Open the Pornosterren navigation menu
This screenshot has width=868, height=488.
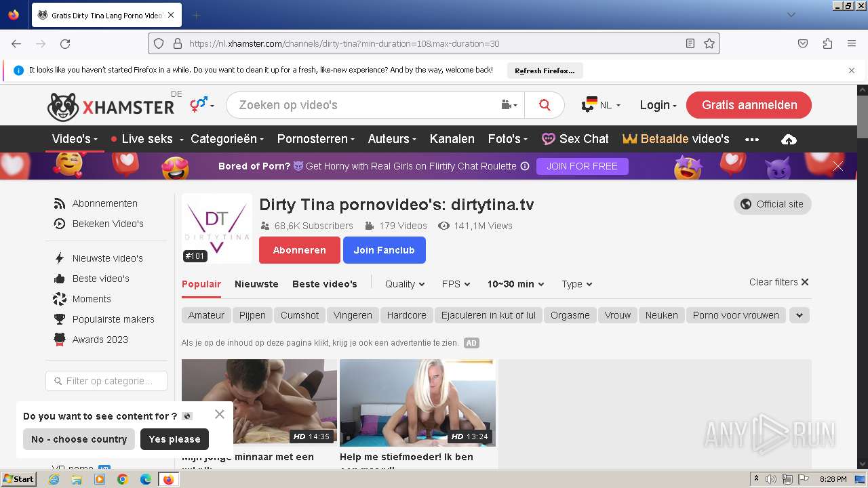[315, 139]
